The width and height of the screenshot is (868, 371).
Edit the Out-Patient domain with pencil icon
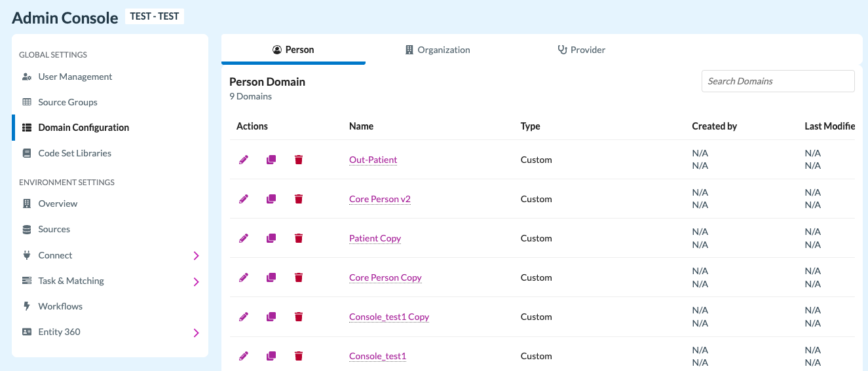coord(244,160)
